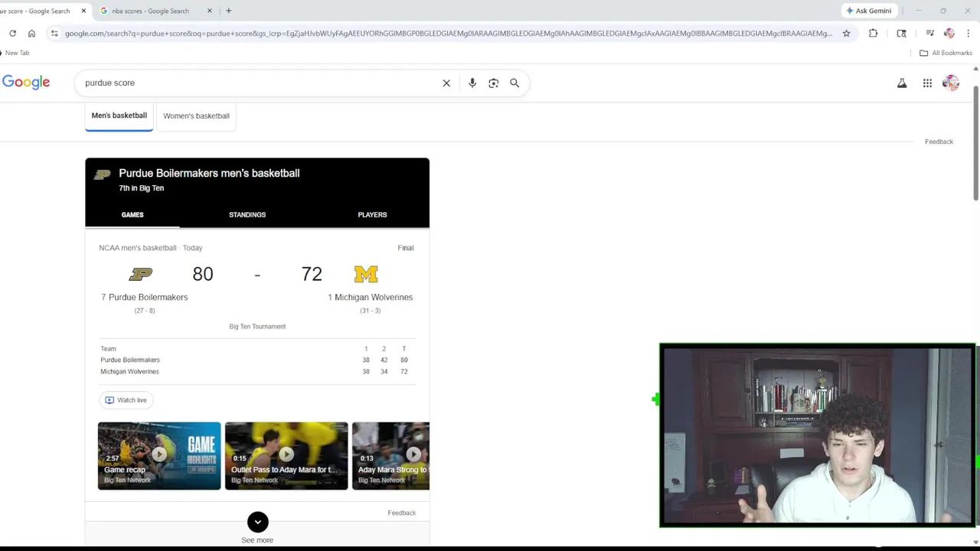The image size is (980, 551).
Task: Play Aday Mara Strong video thumbnail
Action: pyautogui.click(x=390, y=455)
